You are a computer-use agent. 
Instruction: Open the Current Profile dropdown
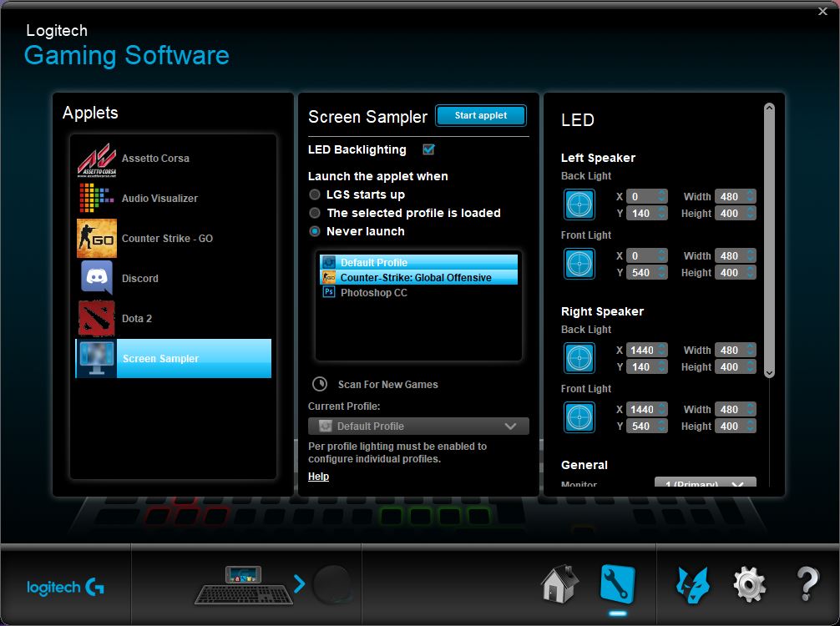[x=418, y=427]
